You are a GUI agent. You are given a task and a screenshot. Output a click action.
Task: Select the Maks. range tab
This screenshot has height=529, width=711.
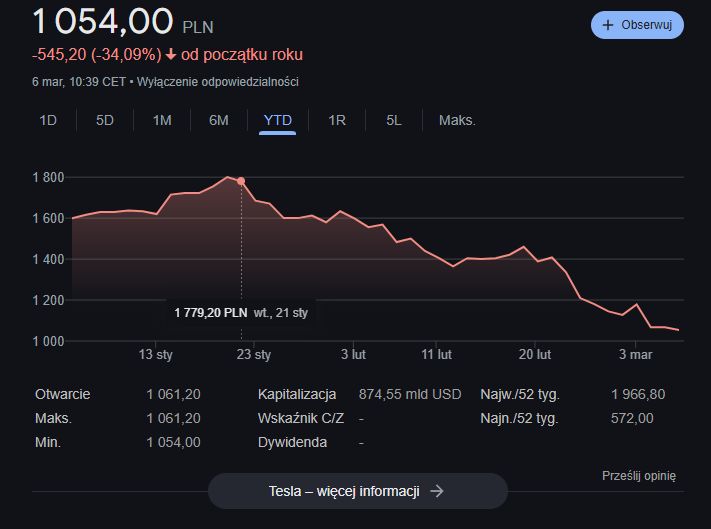457,121
